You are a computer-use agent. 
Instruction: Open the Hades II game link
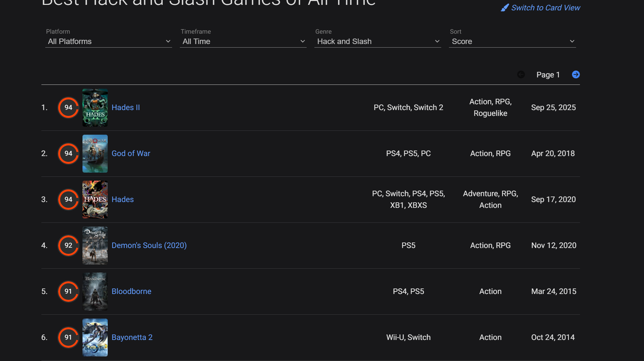coord(126,107)
